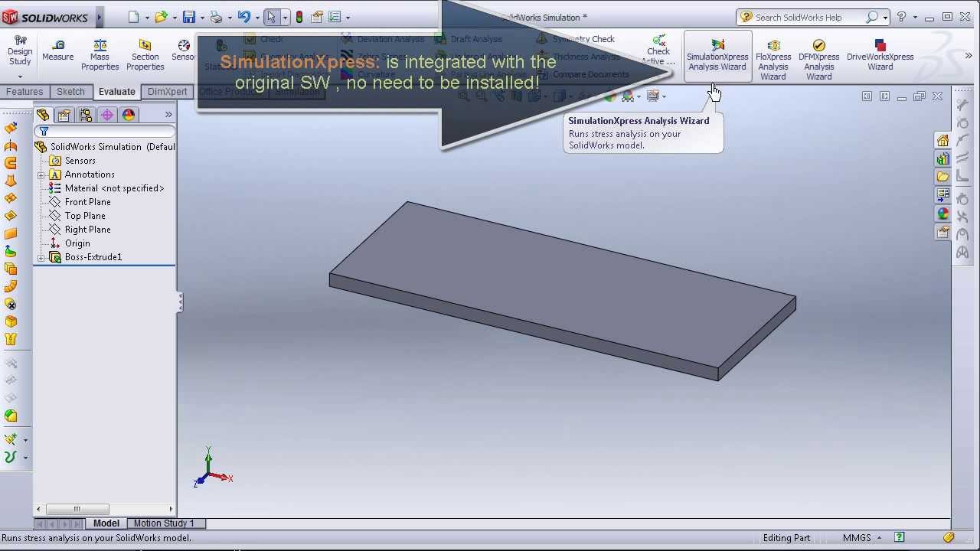The height and width of the screenshot is (551, 980).
Task: Click the Undo arrow icon
Action: [243, 17]
